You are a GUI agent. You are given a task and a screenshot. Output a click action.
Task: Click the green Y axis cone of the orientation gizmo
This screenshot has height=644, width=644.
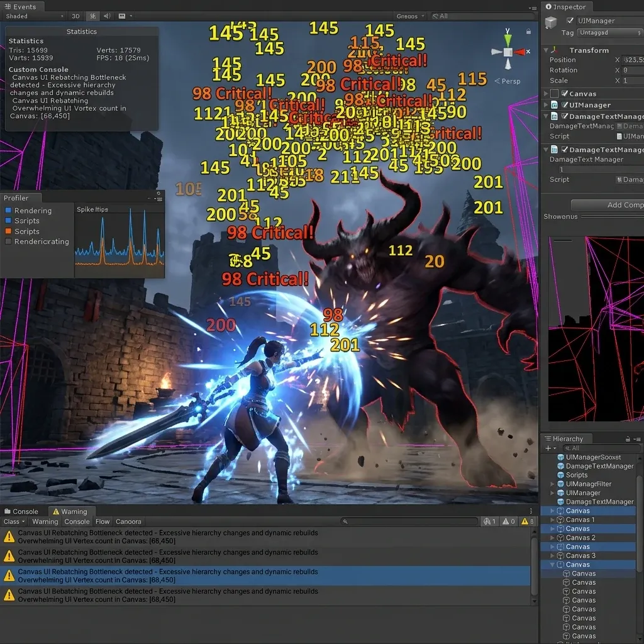click(x=508, y=40)
